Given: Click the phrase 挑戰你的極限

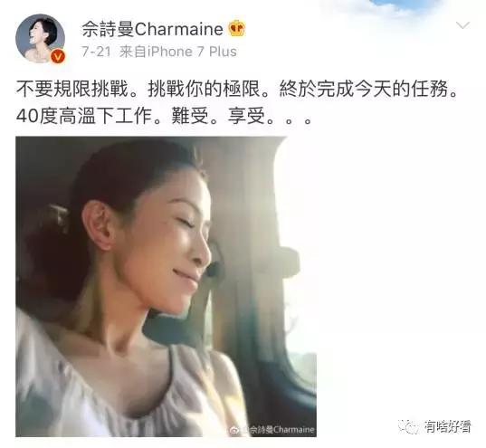Looking at the screenshot, I should click(204, 89).
